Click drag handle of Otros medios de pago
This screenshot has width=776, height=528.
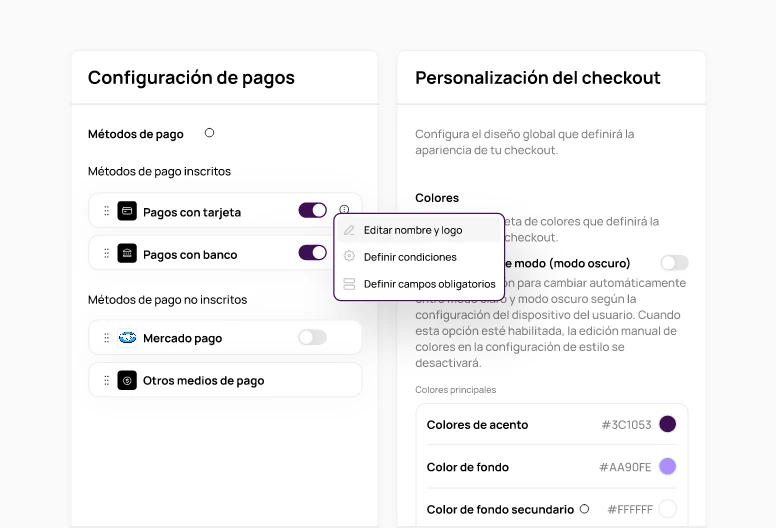tap(106, 381)
